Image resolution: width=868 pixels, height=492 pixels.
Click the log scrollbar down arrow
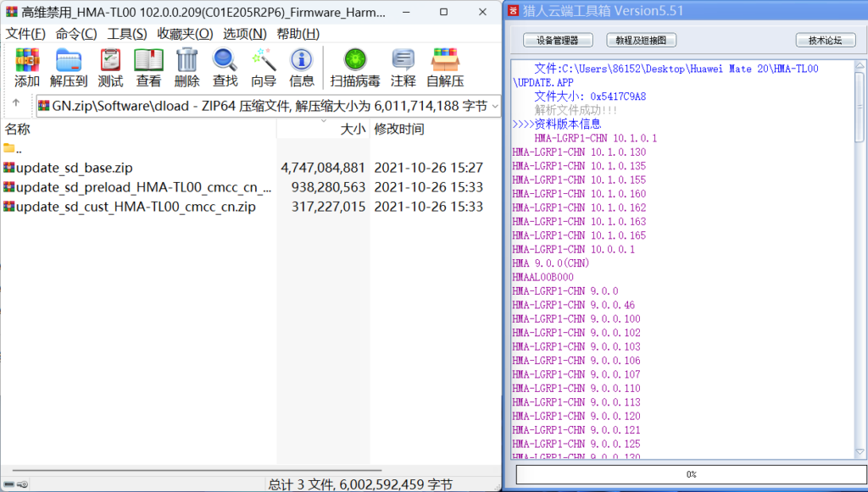[x=860, y=451]
